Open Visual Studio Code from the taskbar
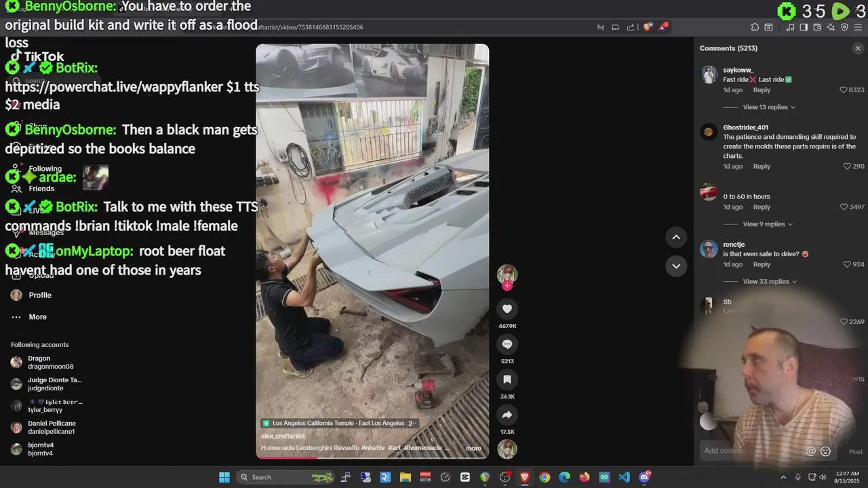 [624, 477]
